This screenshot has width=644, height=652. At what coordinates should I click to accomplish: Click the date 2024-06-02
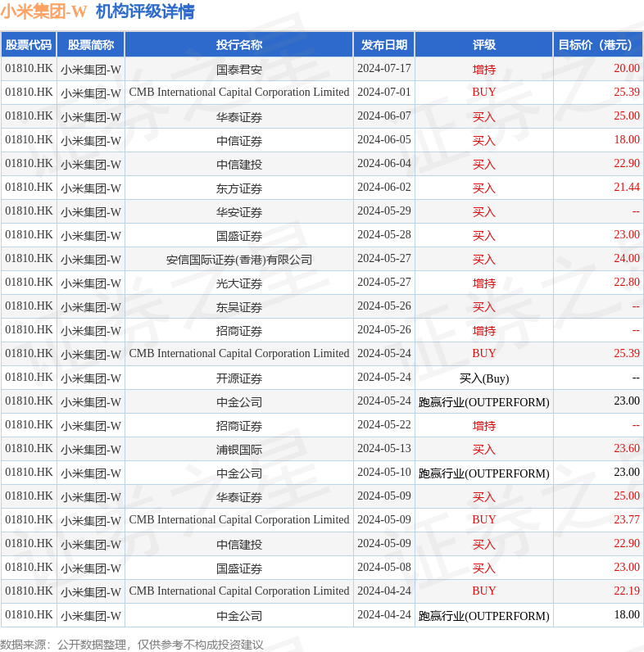tap(384, 187)
